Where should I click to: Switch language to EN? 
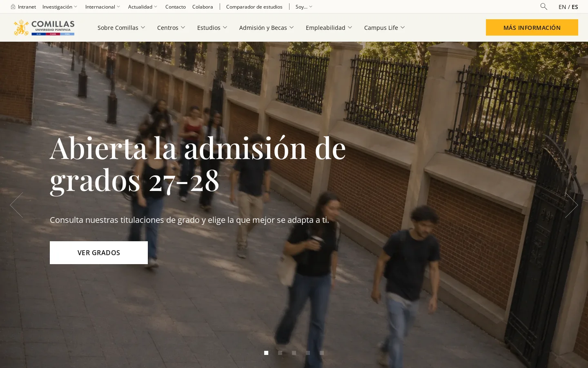[x=562, y=7]
